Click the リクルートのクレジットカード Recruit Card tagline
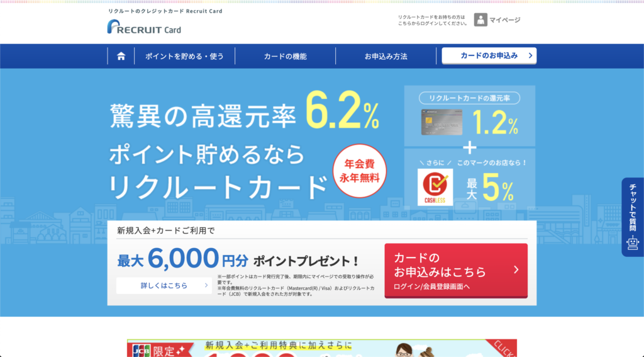This screenshot has width=644, height=357. pyautogui.click(x=165, y=11)
